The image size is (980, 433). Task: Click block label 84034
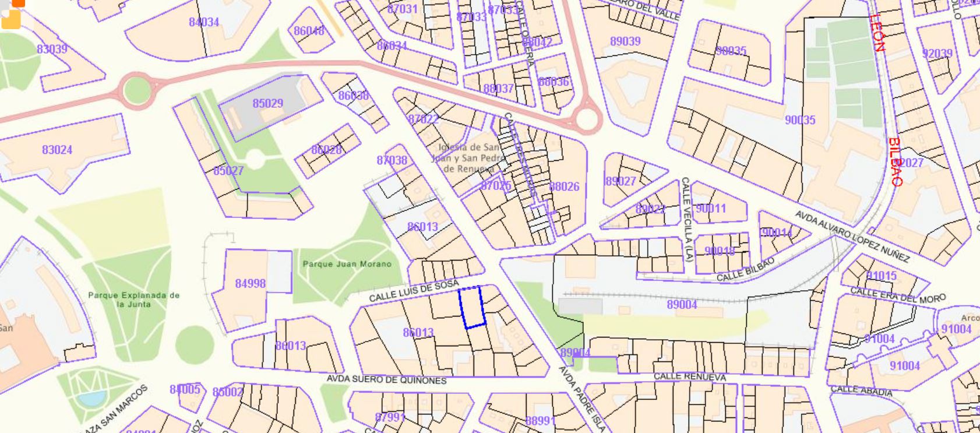203,22
